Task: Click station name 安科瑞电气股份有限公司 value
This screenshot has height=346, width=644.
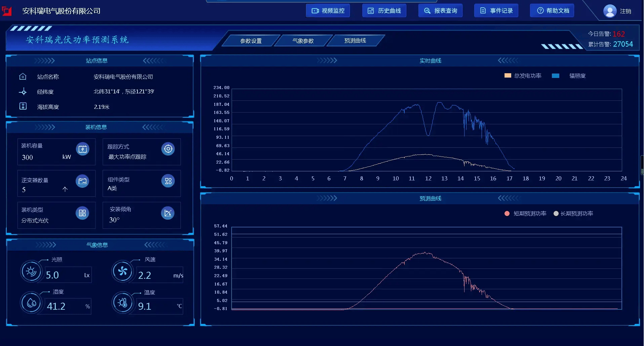Action: pyautogui.click(x=123, y=77)
